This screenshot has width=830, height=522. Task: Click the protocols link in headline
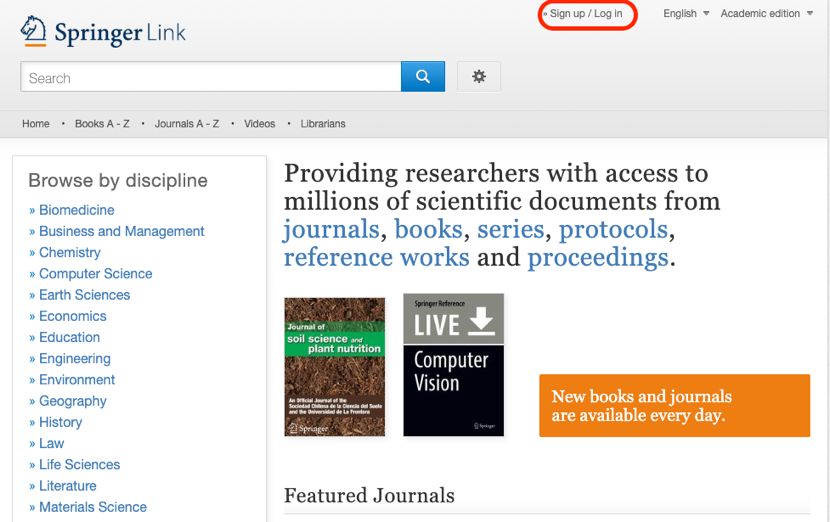[x=612, y=230]
